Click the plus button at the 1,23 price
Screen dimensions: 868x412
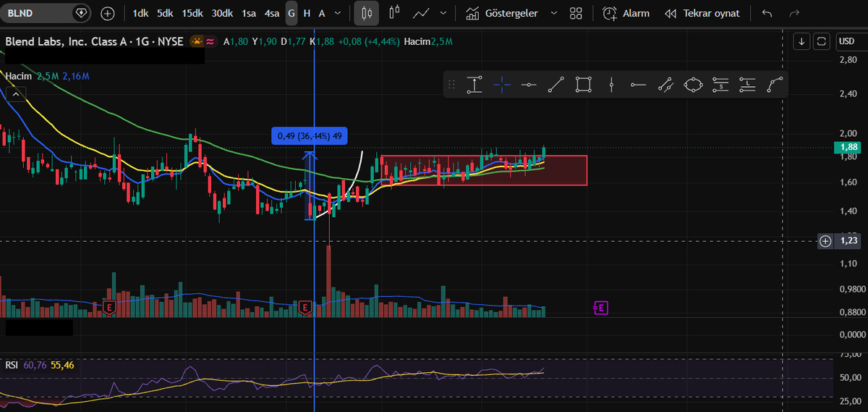[x=825, y=240]
